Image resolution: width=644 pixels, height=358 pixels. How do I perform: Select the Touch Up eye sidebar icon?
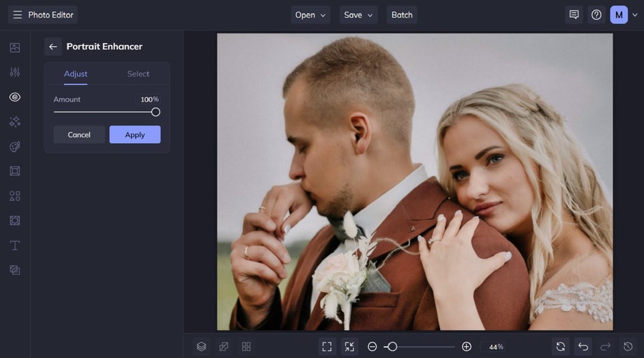(x=15, y=97)
